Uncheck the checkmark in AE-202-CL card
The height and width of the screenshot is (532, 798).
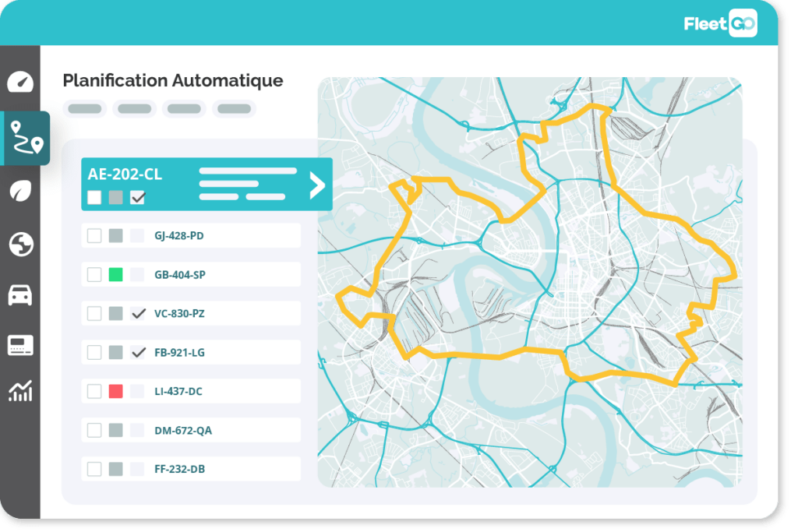pyautogui.click(x=138, y=197)
